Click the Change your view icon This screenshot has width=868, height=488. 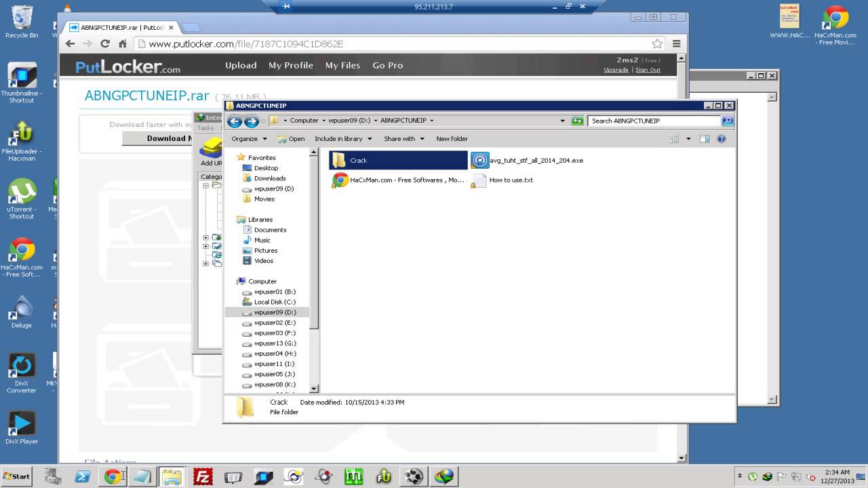tap(674, 138)
